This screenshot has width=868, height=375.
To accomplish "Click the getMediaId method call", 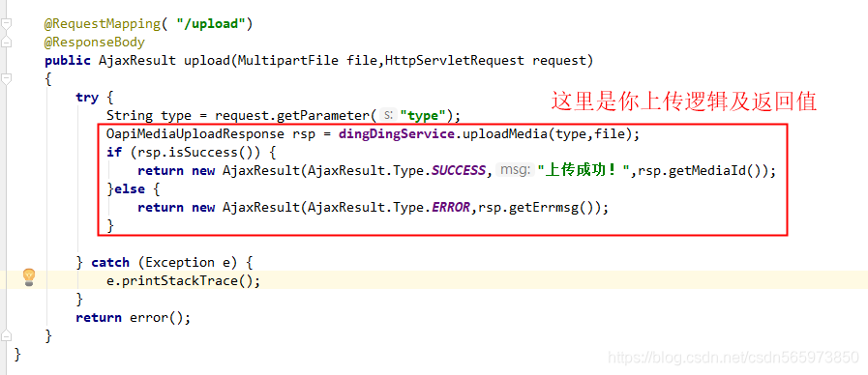I will click(708, 171).
